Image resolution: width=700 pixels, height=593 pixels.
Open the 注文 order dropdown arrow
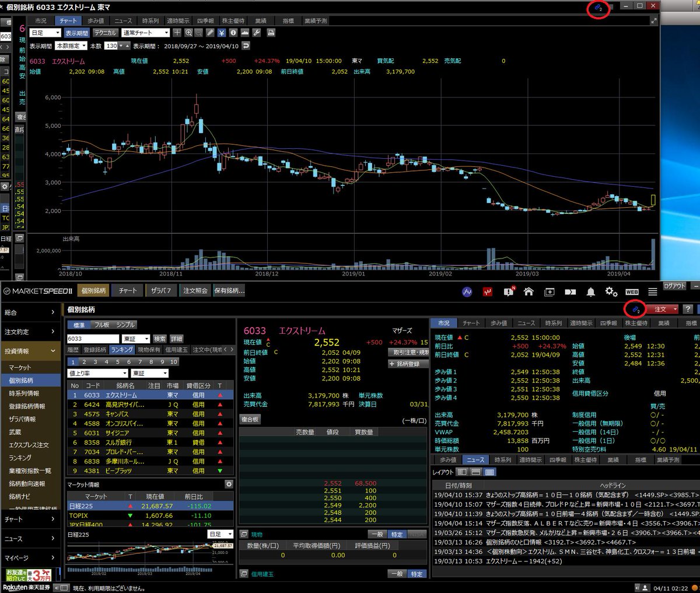pyautogui.click(x=675, y=309)
